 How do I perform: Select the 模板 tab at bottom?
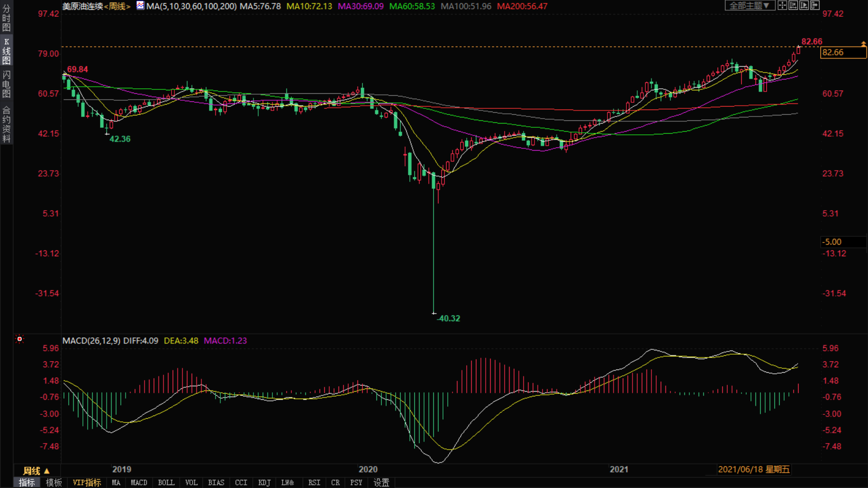tap(54, 483)
